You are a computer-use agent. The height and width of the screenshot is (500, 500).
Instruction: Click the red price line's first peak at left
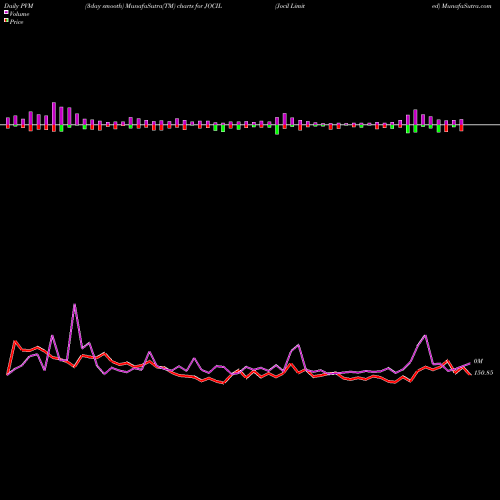coord(15,341)
